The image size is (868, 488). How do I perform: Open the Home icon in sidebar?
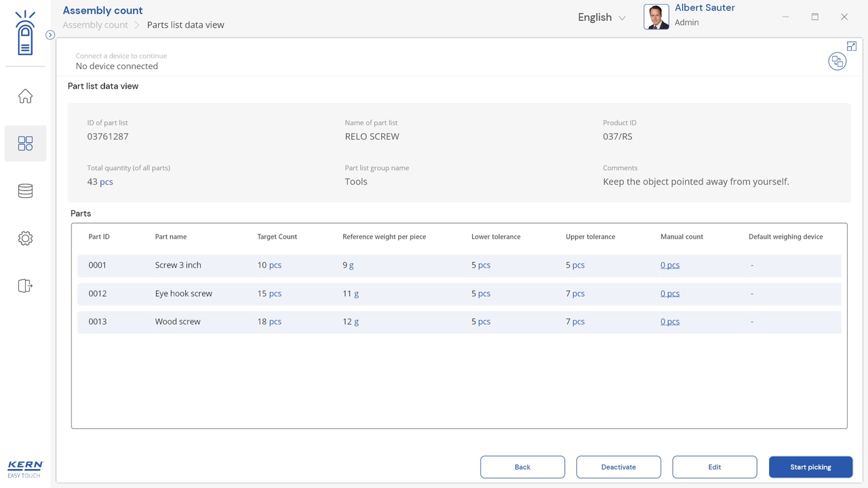point(25,96)
